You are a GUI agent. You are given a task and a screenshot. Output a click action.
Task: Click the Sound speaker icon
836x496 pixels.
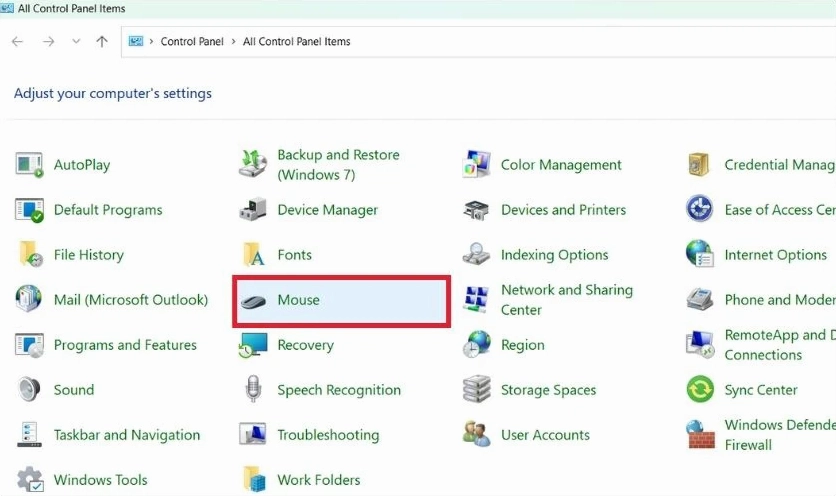pyautogui.click(x=30, y=390)
